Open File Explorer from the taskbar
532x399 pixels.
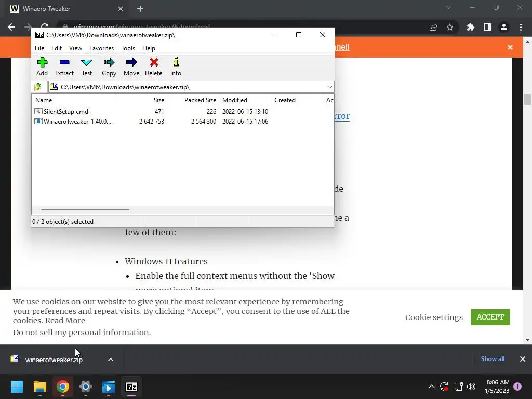39,387
